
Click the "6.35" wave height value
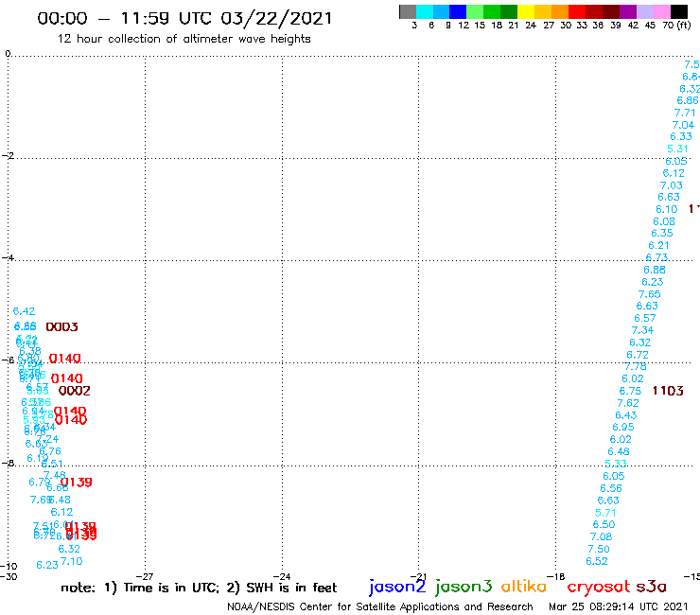661,233
